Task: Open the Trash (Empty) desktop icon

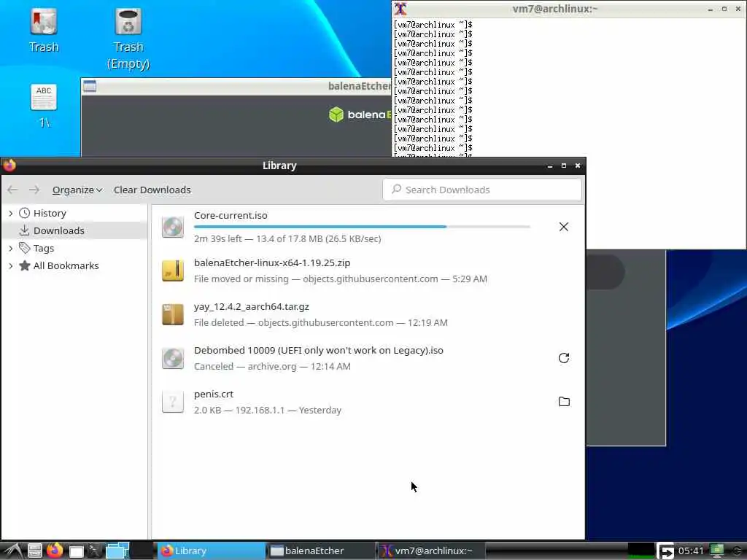Action: [128, 21]
